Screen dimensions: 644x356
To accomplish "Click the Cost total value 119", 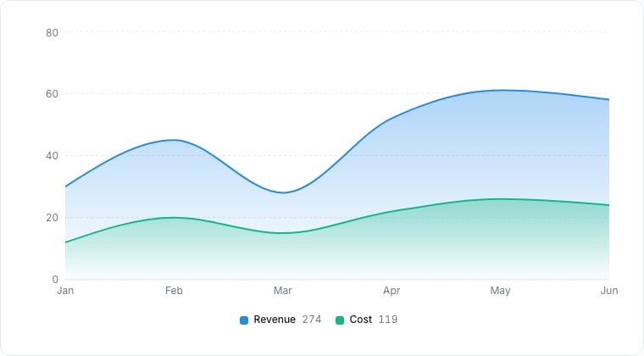I will point(388,320).
